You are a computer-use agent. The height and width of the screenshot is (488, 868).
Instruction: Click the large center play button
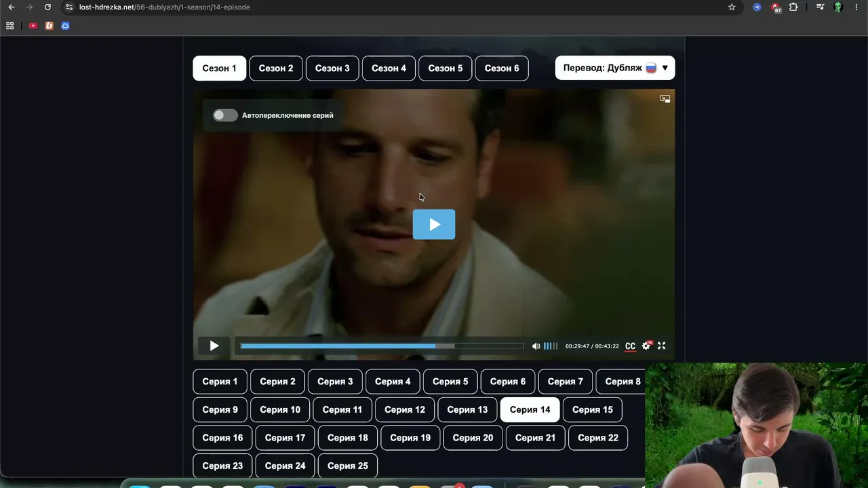click(434, 224)
